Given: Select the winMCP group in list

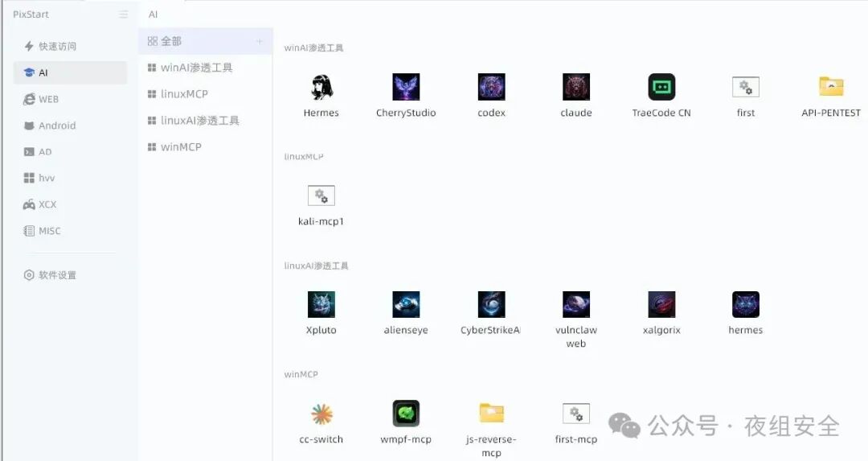Looking at the screenshot, I should [206, 147].
